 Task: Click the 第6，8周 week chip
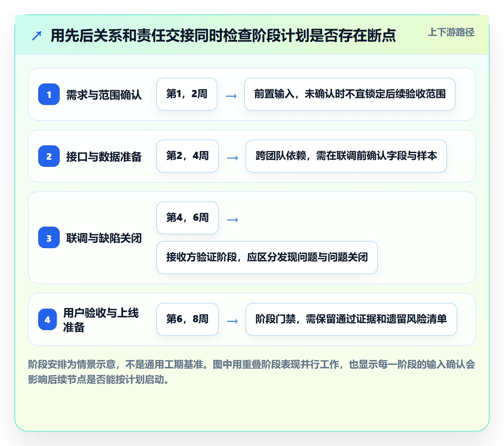[x=188, y=319]
